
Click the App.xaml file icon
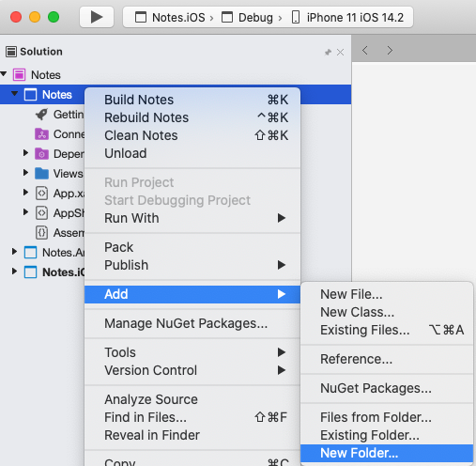coord(41,194)
